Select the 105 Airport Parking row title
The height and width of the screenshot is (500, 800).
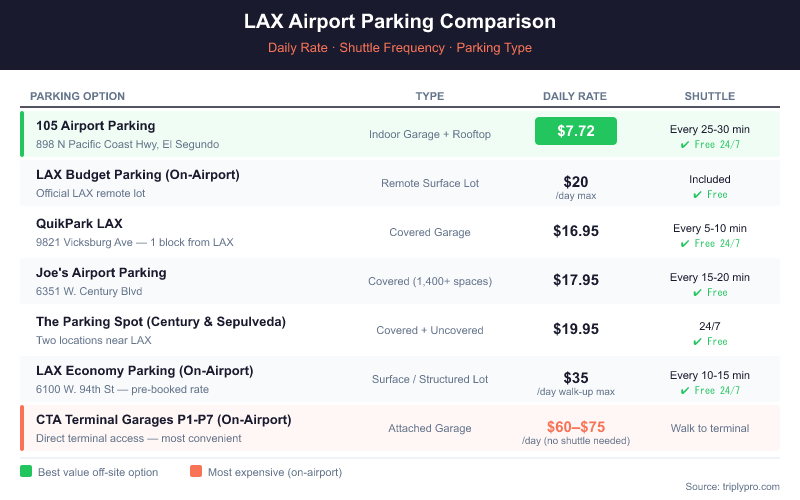[96, 126]
